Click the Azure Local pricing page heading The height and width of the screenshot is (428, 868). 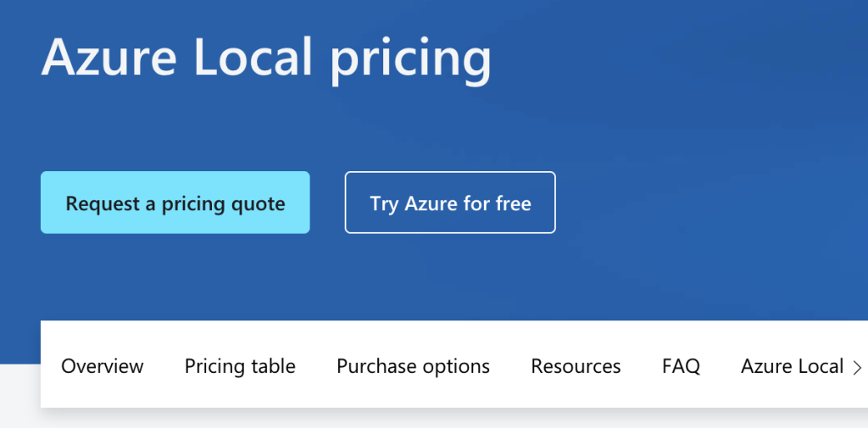266,59
